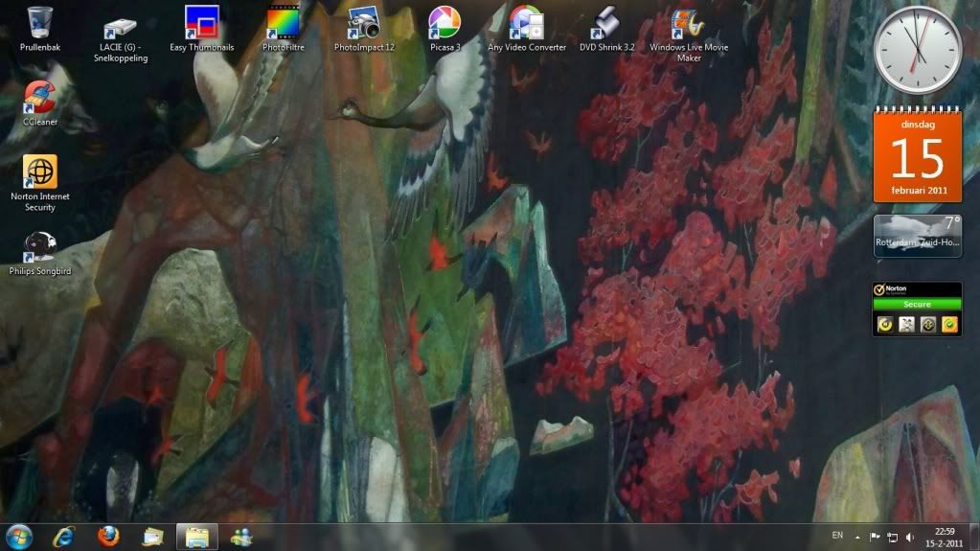980x551 pixels.
Task: Open Any Video Converter
Action: tap(527, 29)
